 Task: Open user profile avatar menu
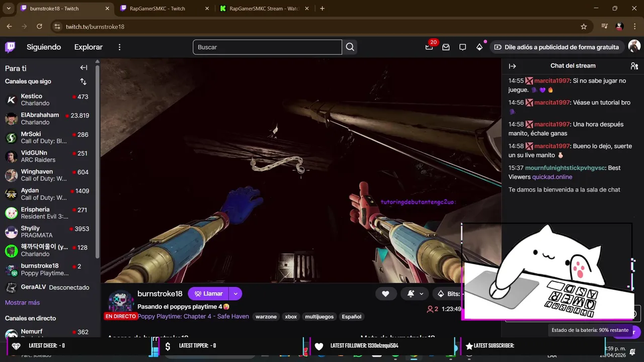(634, 47)
